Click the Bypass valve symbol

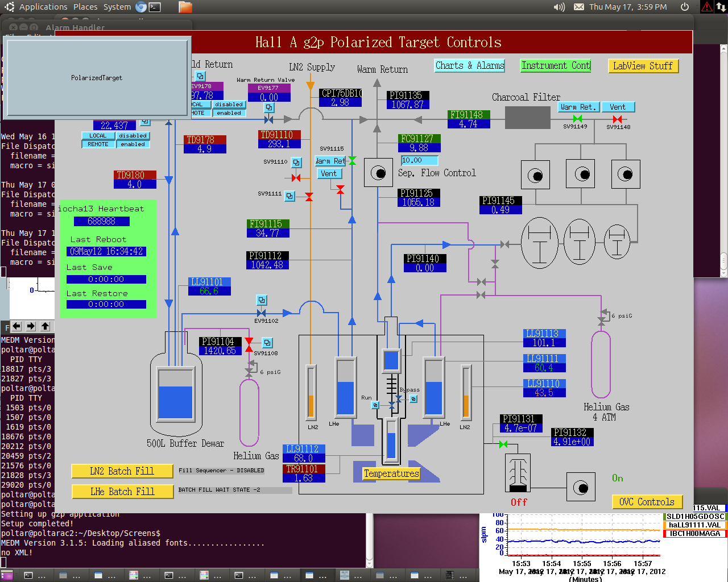399,399
